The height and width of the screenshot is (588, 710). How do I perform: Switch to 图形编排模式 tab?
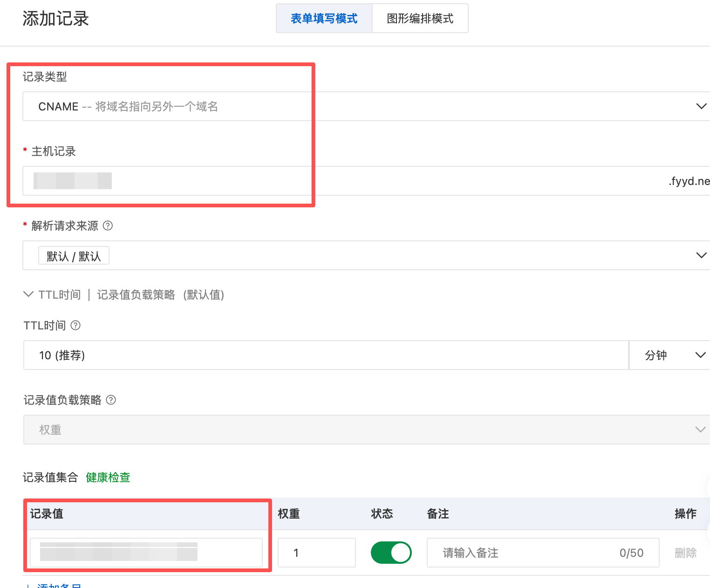coord(420,19)
